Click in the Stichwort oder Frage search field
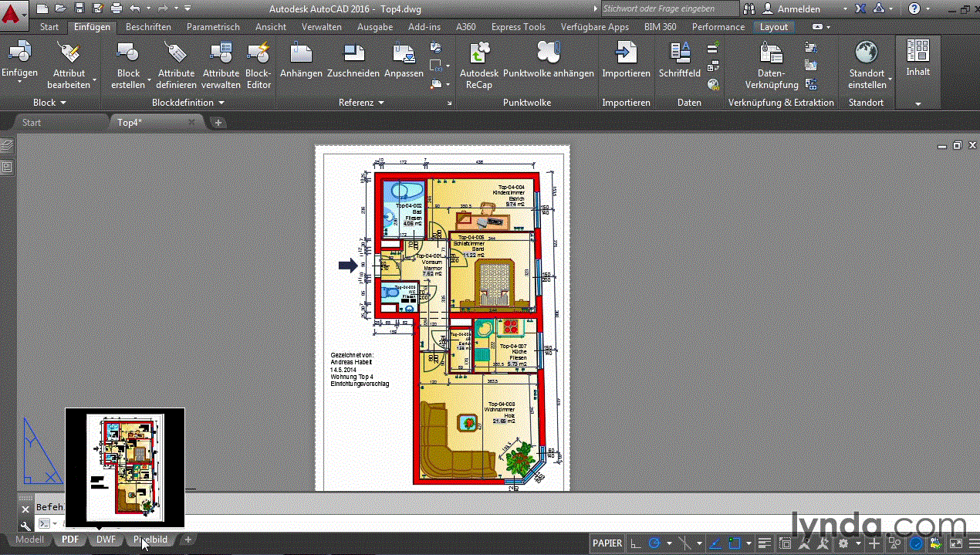Image resolution: width=980 pixels, height=555 pixels. click(669, 8)
